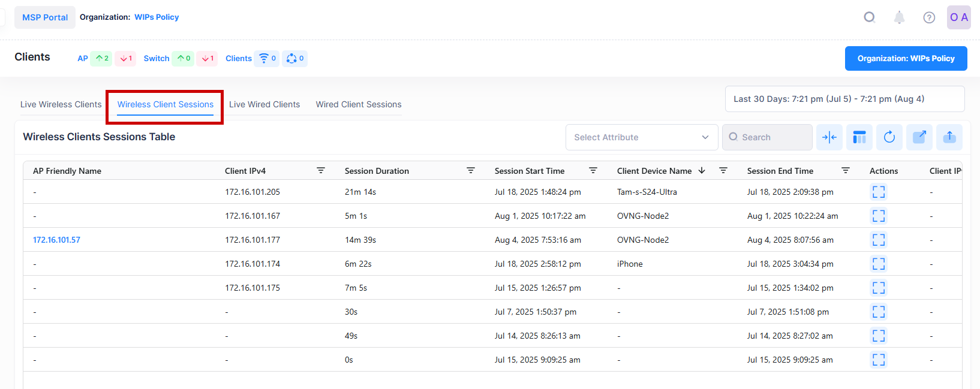Expand session details for Tam-s-S24-Ultra row

point(878,192)
